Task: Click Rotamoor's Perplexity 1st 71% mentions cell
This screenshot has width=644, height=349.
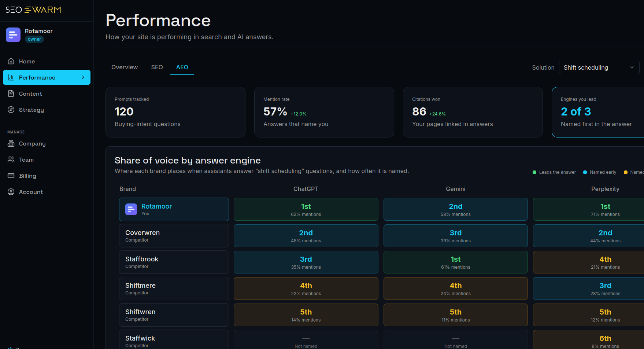Action: click(x=588, y=209)
